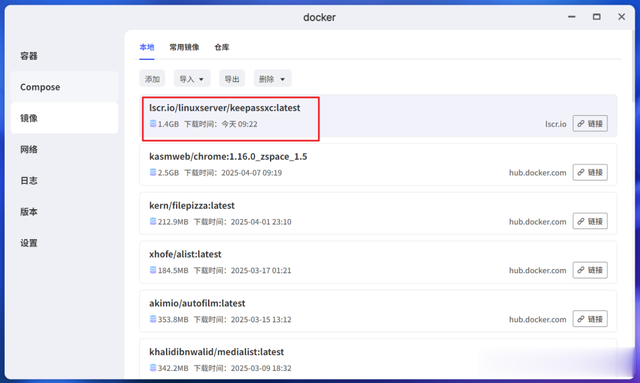Click size icon beside 353.8MB
This screenshot has height=383, width=640.
tap(153, 319)
